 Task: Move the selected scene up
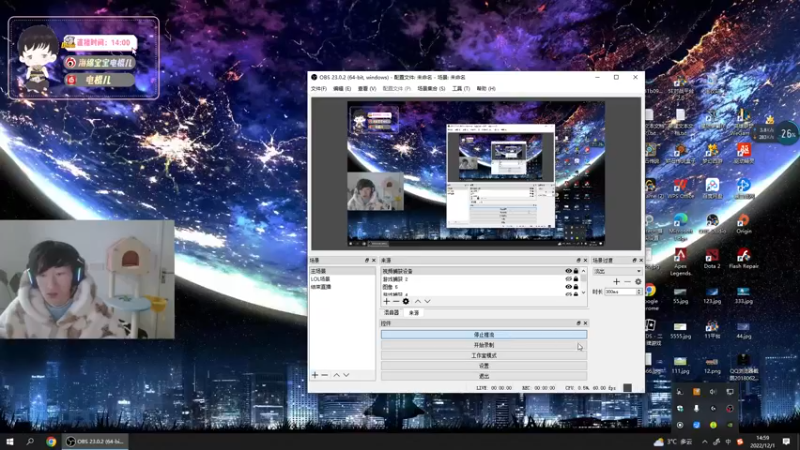(x=336, y=375)
